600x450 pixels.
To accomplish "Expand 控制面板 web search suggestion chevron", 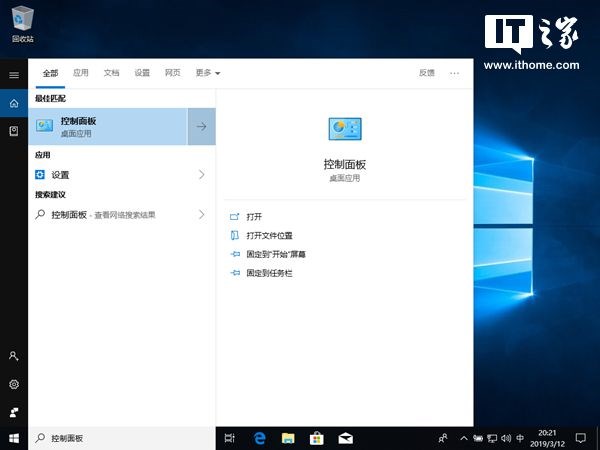I will point(202,214).
